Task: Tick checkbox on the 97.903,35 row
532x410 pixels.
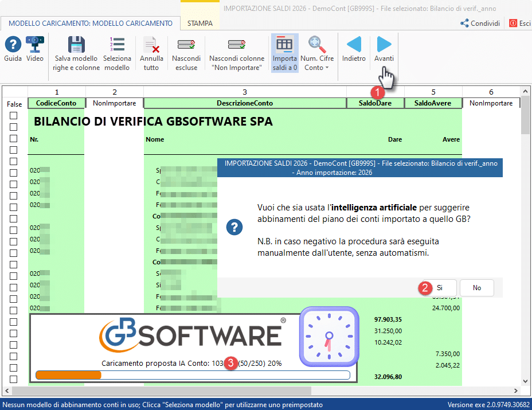Action: point(13,322)
